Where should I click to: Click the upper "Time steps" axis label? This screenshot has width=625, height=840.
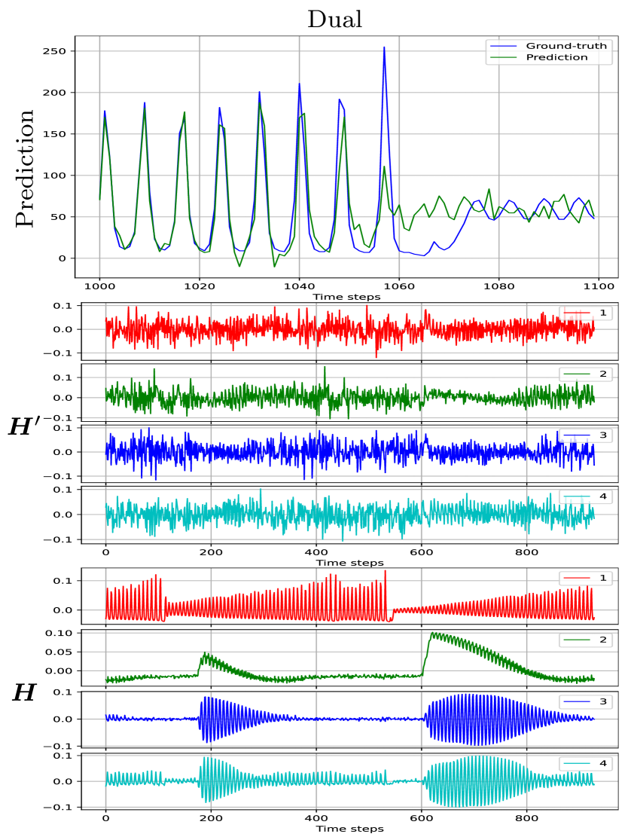coord(349,563)
